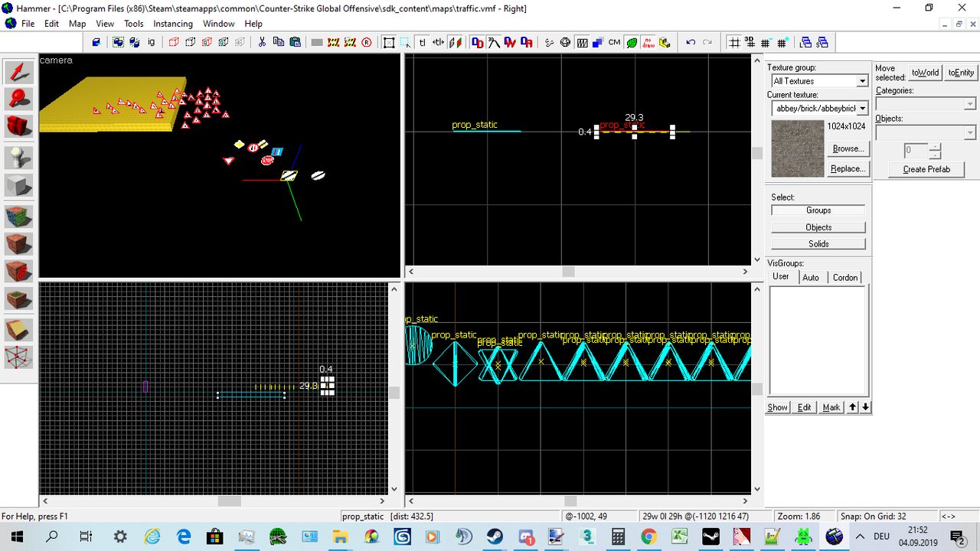Click the Mark visgroup button

click(x=831, y=407)
